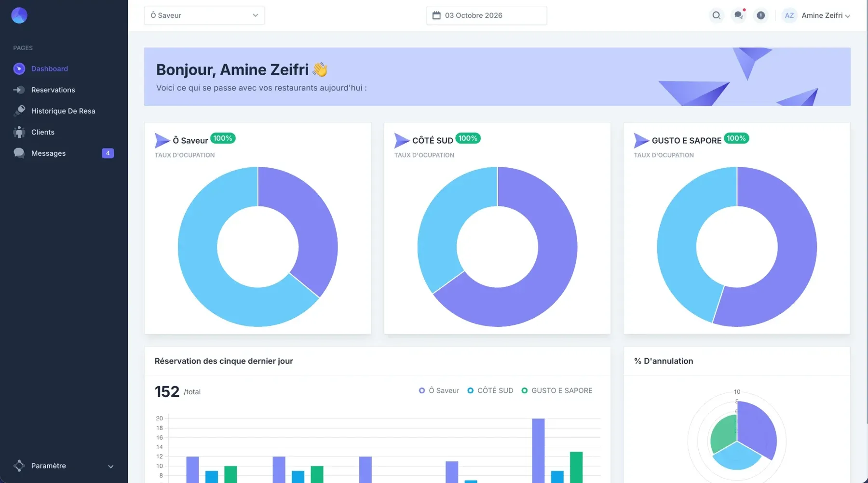Click the GUSTO E SAPORE card arrow logo
The width and height of the screenshot is (868, 483).
point(641,140)
